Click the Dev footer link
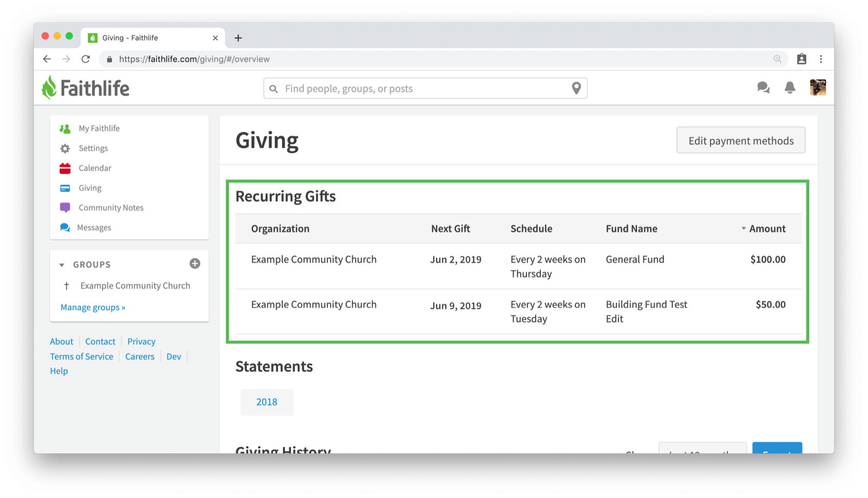 pyautogui.click(x=174, y=357)
